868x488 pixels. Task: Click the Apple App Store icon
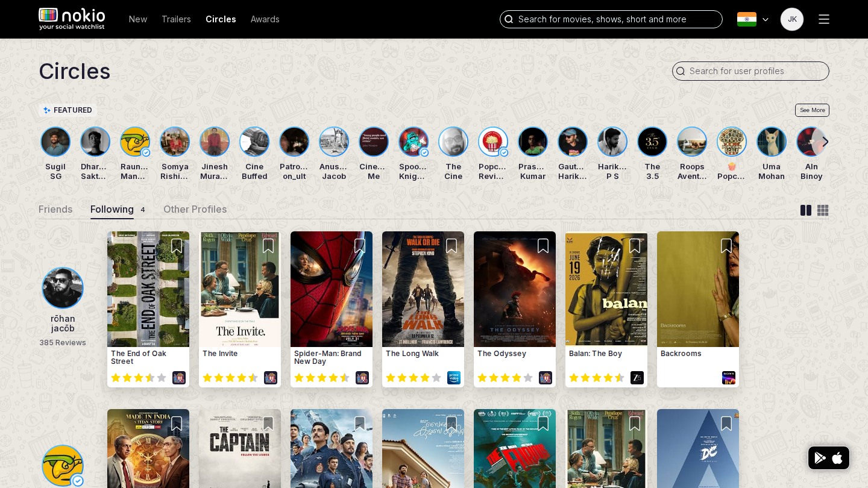point(837,458)
